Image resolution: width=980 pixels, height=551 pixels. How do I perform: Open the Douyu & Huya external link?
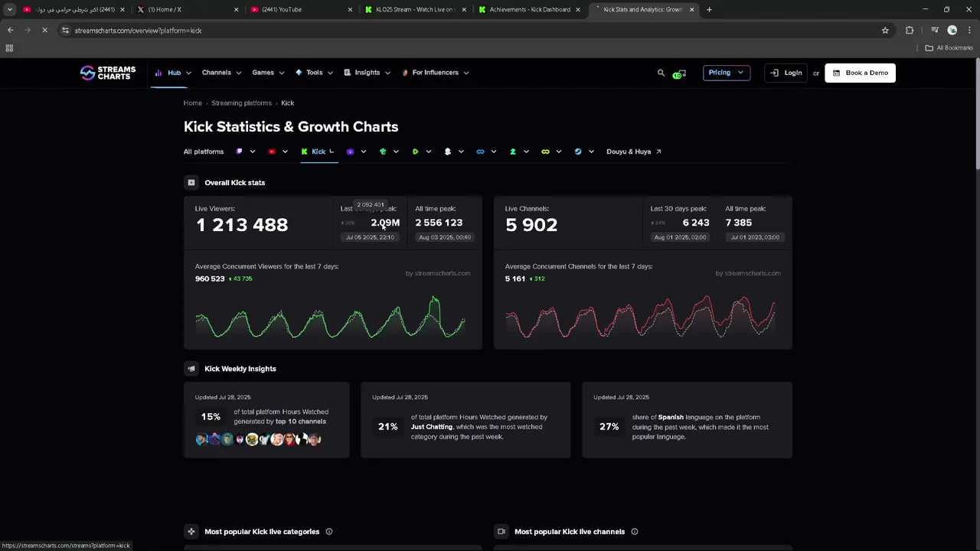click(x=634, y=152)
